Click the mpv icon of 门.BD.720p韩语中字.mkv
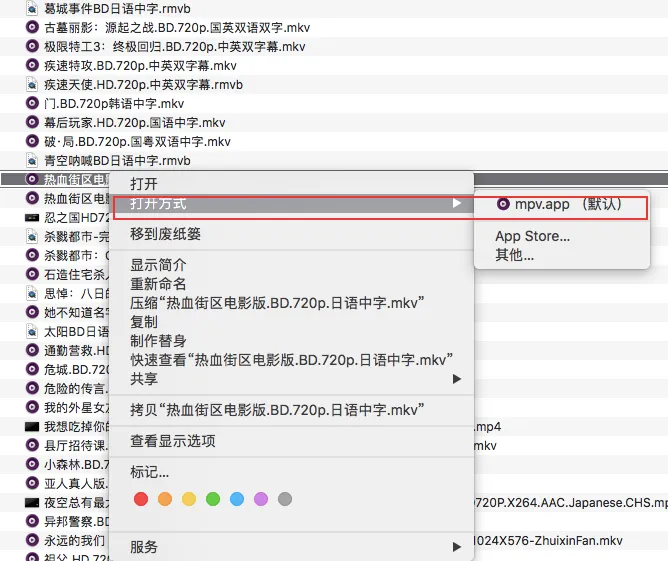 coord(32,103)
